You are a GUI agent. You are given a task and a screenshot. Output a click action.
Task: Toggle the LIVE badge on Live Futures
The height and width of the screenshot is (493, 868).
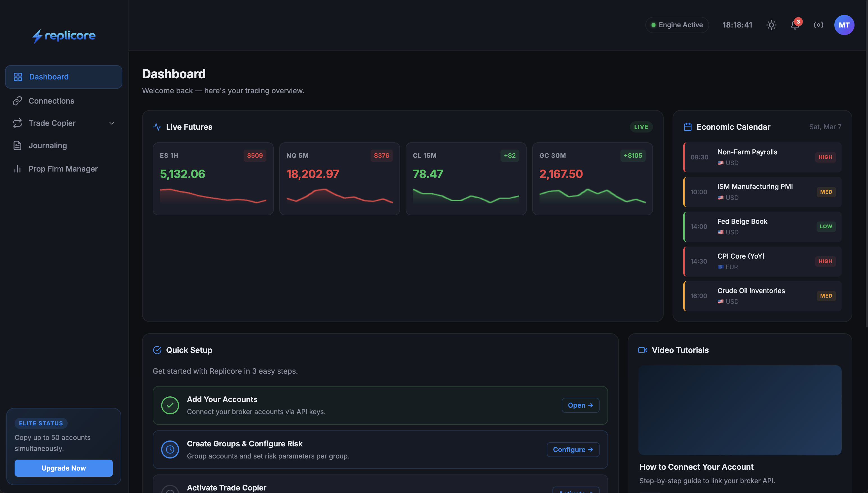(x=641, y=127)
